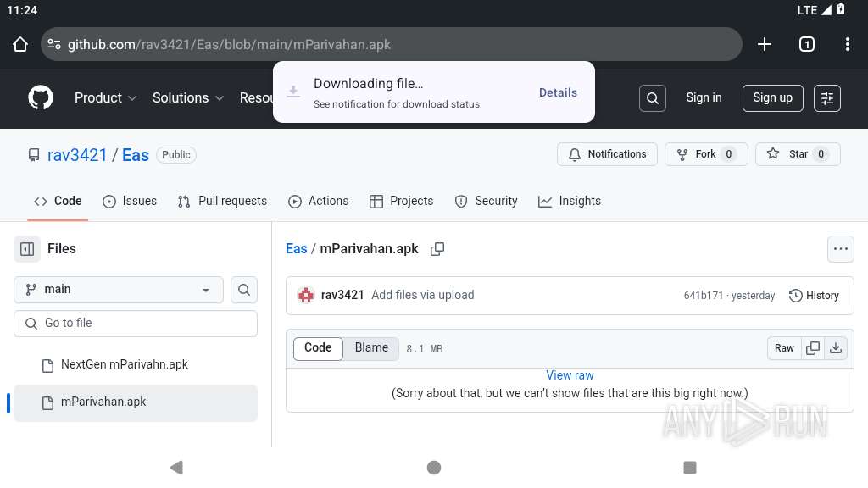Image resolution: width=868 pixels, height=488 pixels.
Task: Open commit message Add files via upload
Action: coord(422,295)
